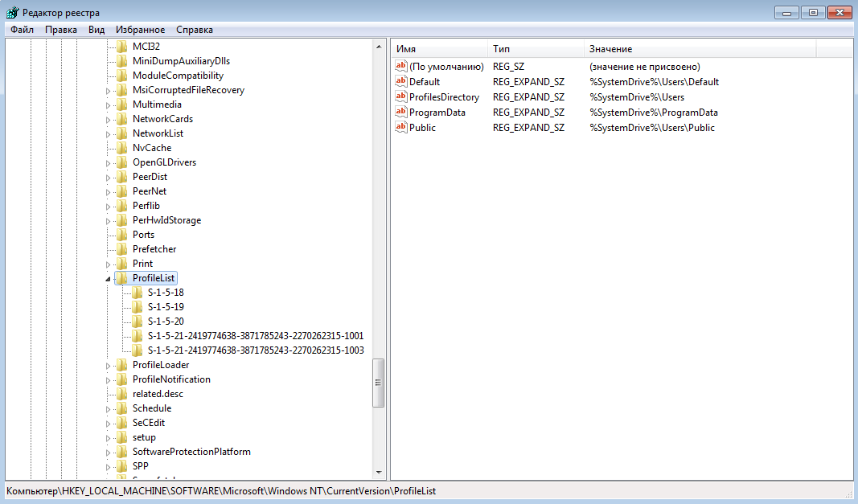Expand the NetworkCards key
Viewport: 858px width, 504px height.
click(x=108, y=119)
